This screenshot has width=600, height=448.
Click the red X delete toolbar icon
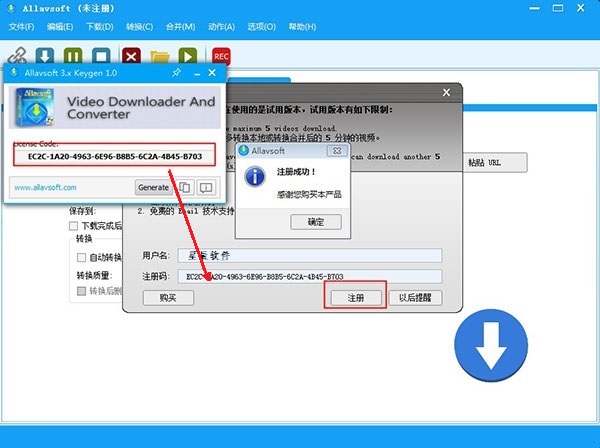131,56
